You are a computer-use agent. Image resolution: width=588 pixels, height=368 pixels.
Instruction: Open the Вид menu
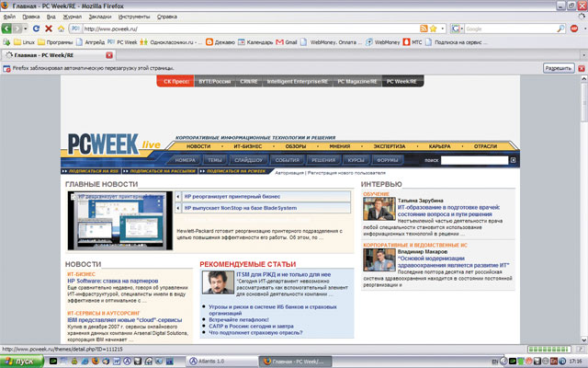[51, 17]
